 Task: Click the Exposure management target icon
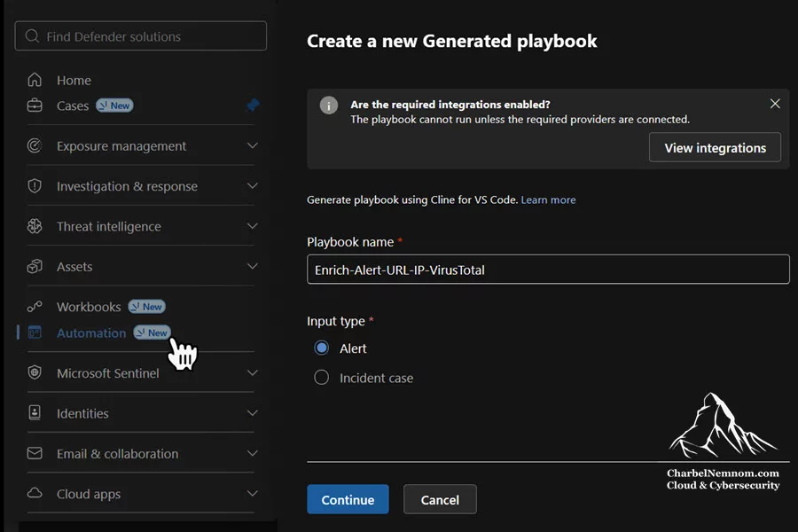(35, 145)
